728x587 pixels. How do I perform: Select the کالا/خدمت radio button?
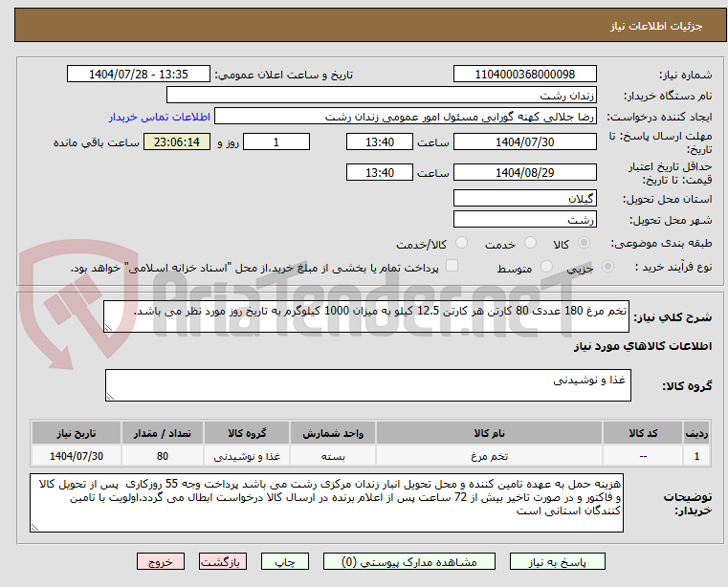pyautogui.click(x=461, y=243)
